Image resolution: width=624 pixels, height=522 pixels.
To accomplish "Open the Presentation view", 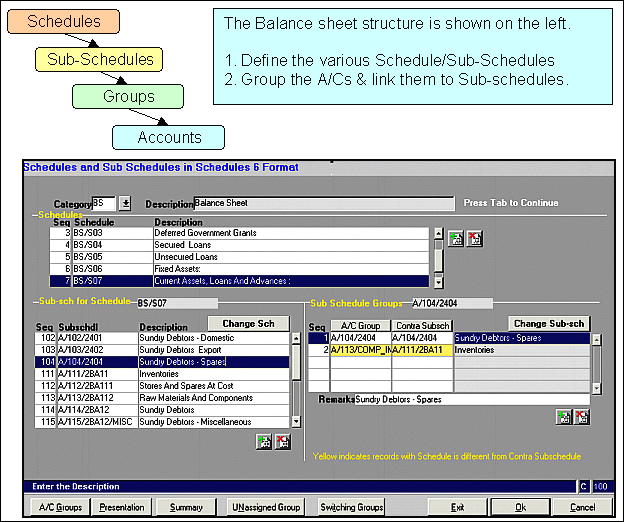I will click(122, 507).
